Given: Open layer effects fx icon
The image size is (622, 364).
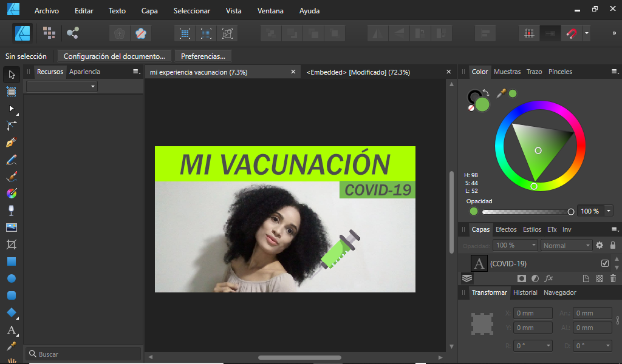Looking at the screenshot, I should 549,278.
